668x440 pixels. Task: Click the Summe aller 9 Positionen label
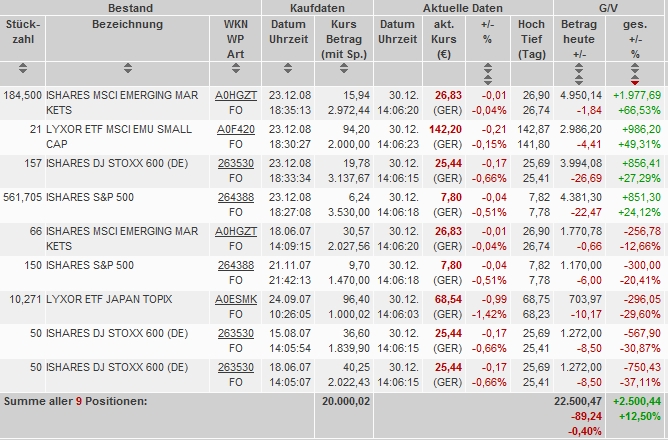[x=74, y=400]
